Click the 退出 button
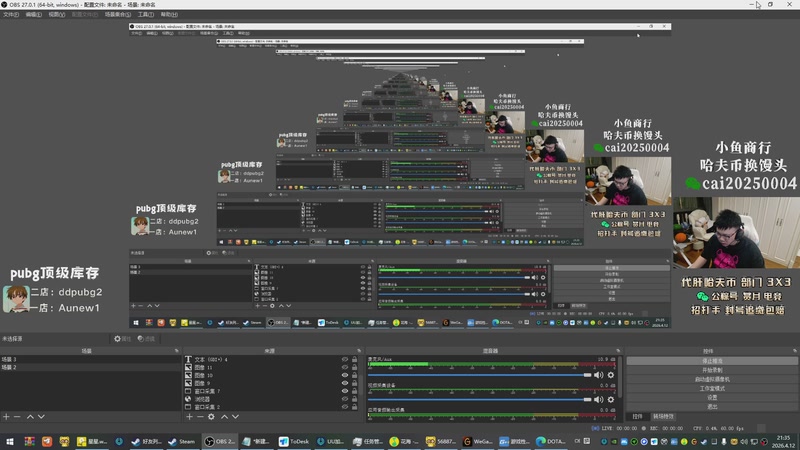800x450 pixels. point(712,407)
